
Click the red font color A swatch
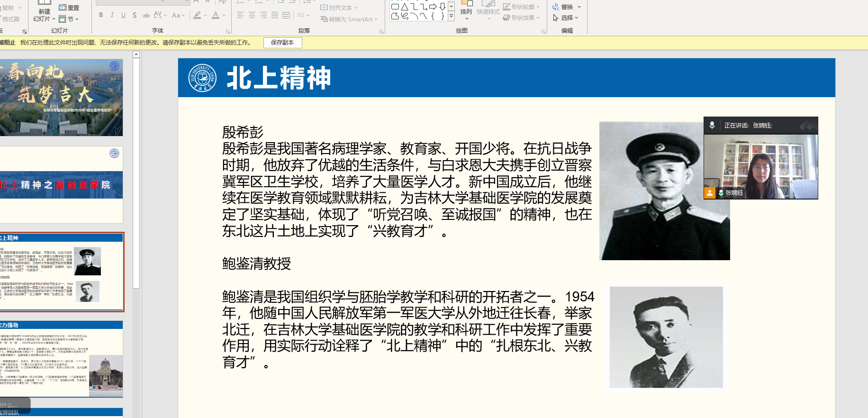pos(216,15)
